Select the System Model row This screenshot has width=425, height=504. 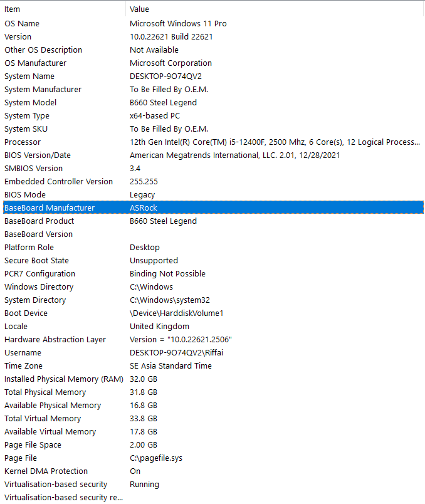click(213, 103)
